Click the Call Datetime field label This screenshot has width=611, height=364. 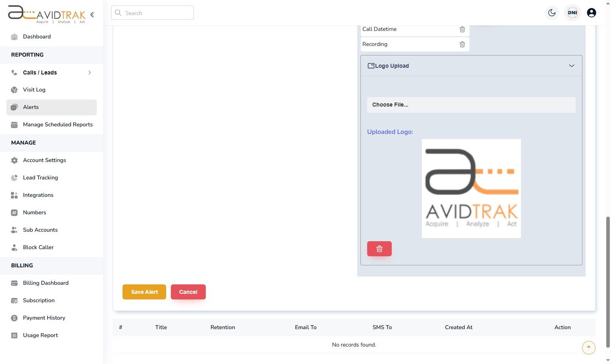[379, 29]
